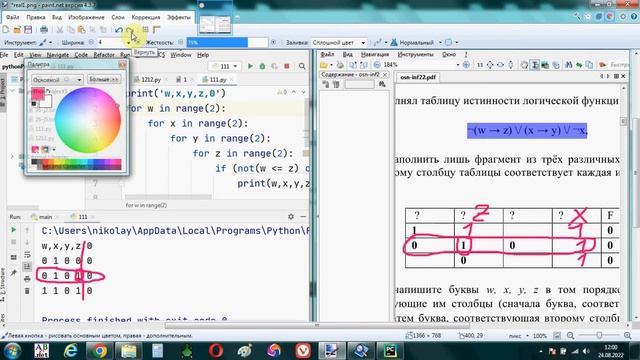Open a file with the folder icon in paint.net
Image resolution: width=640 pixels, height=360 pixels.
click(17, 29)
